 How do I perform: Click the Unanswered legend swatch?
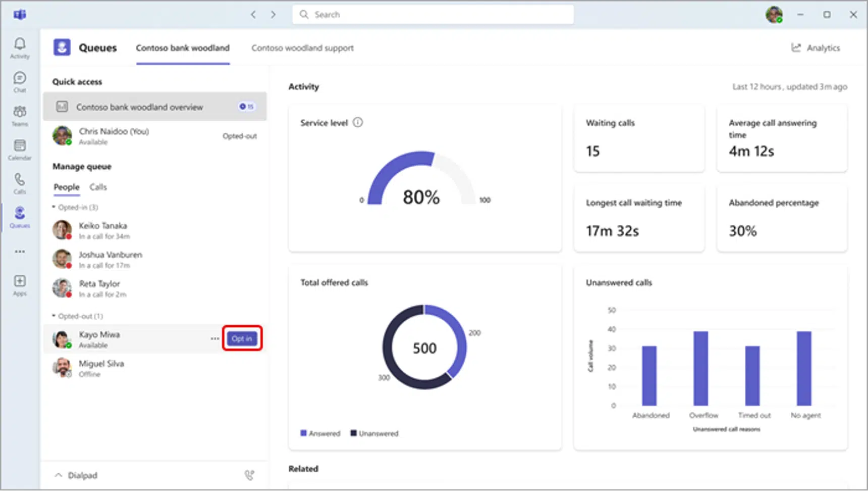pyautogui.click(x=353, y=433)
